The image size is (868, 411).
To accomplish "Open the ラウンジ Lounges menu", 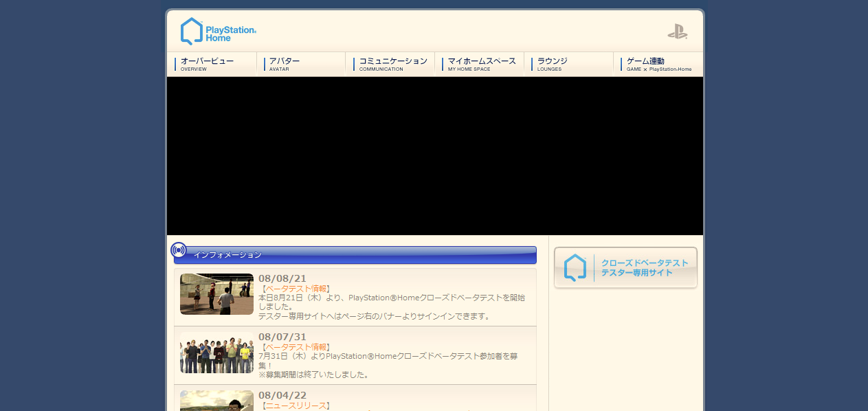I will (x=568, y=64).
